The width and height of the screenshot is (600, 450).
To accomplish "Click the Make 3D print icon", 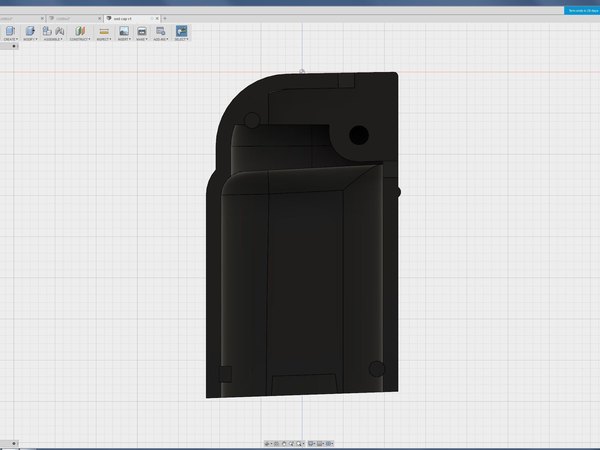I will [x=142, y=31].
